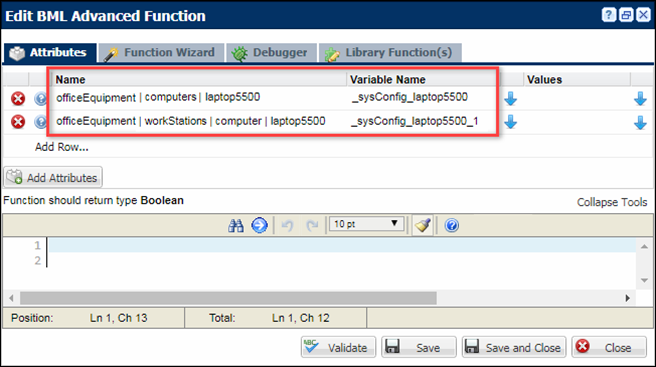Image resolution: width=656 pixels, height=367 pixels.
Task: Click Values column arrow in first row
Action: tap(640, 99)
